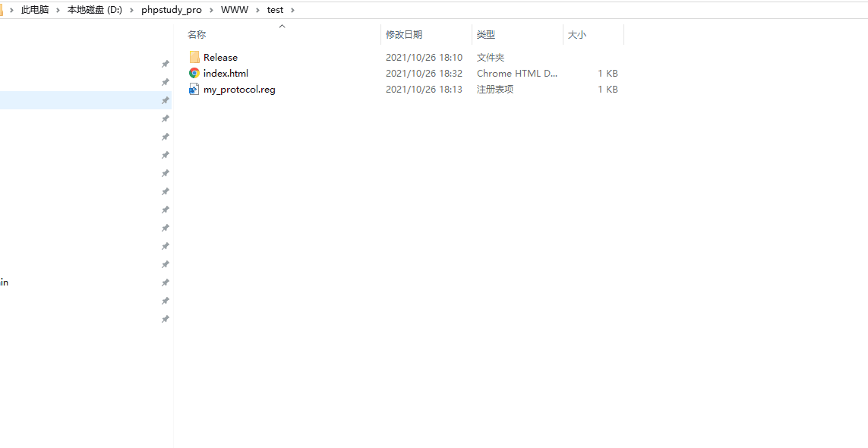Jump to the phpstudy_pro breadcrumb folder
The width and height of the screenshot is (868, 448).
171,10
